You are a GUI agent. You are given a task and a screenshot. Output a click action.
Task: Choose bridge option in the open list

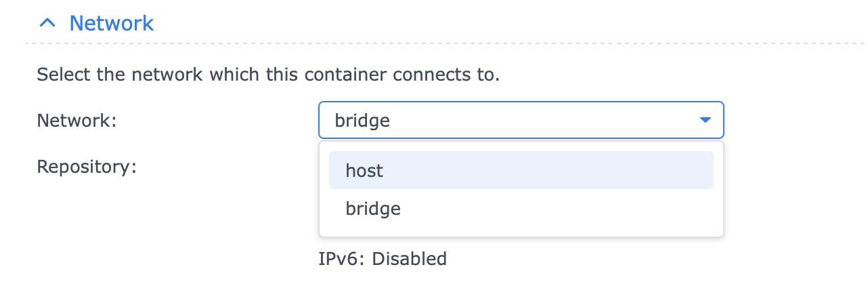(373, 208)
